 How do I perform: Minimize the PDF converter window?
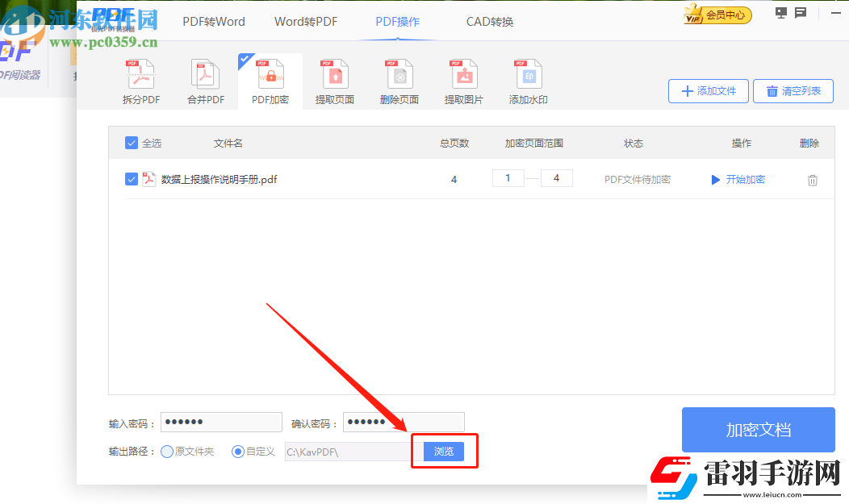(836, 13)
